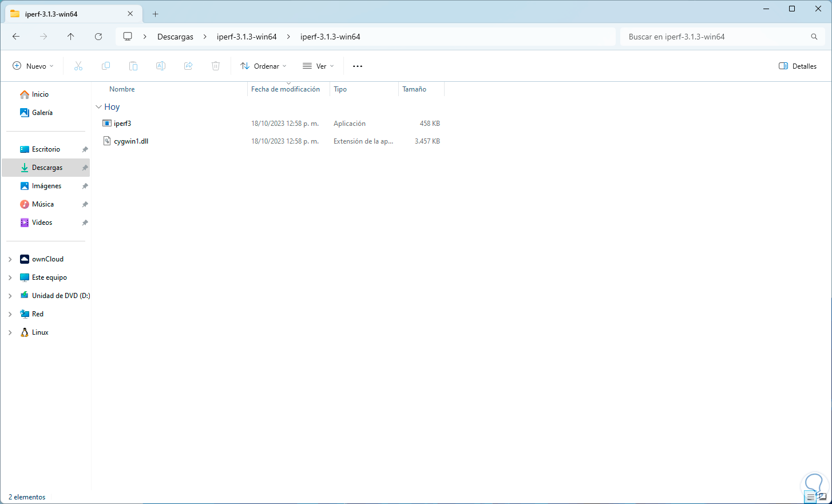The image size is (832, 504).
Task: Click the search magnifier icon
Action: (814, 37)
